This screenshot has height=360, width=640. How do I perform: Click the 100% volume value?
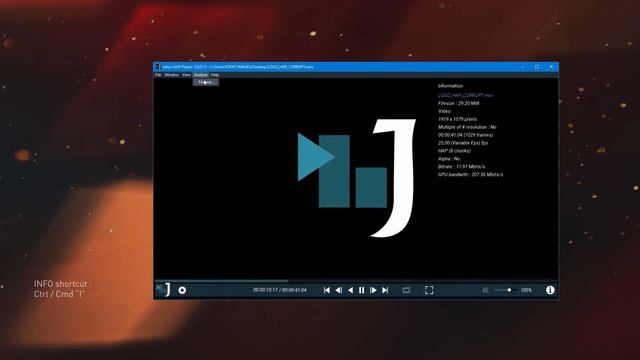click(526, 290)
